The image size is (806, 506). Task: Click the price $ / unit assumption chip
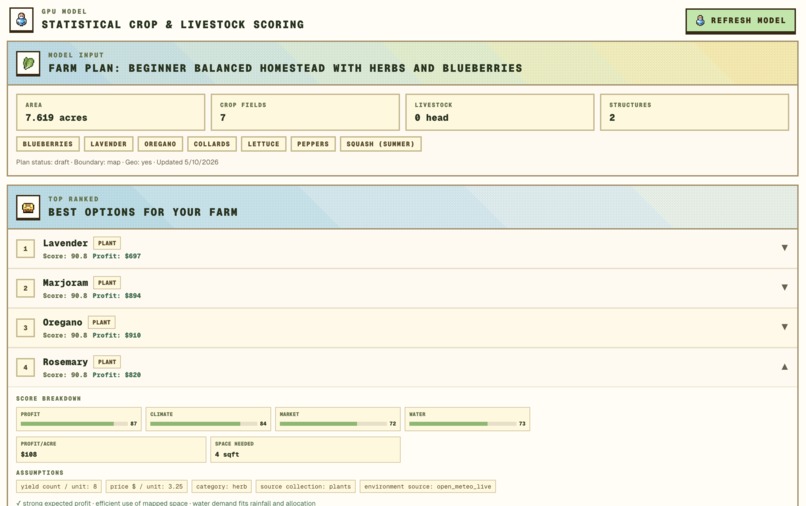(x=146, y=486)
